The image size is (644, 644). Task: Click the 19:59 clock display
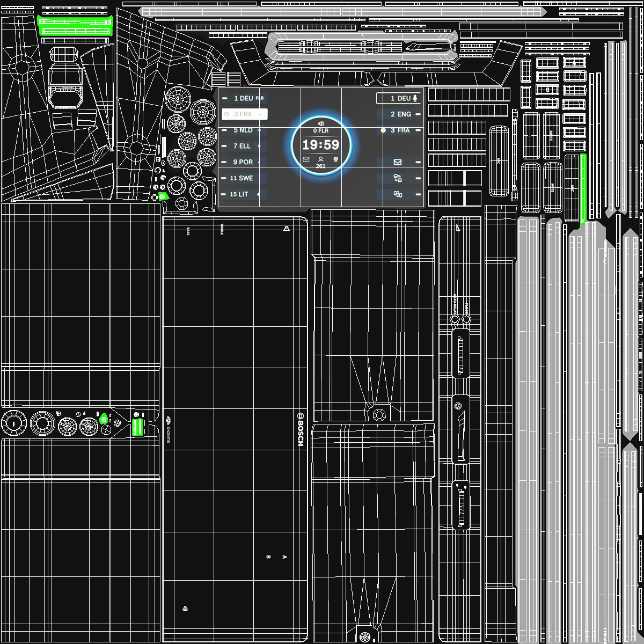click(321, 145)
